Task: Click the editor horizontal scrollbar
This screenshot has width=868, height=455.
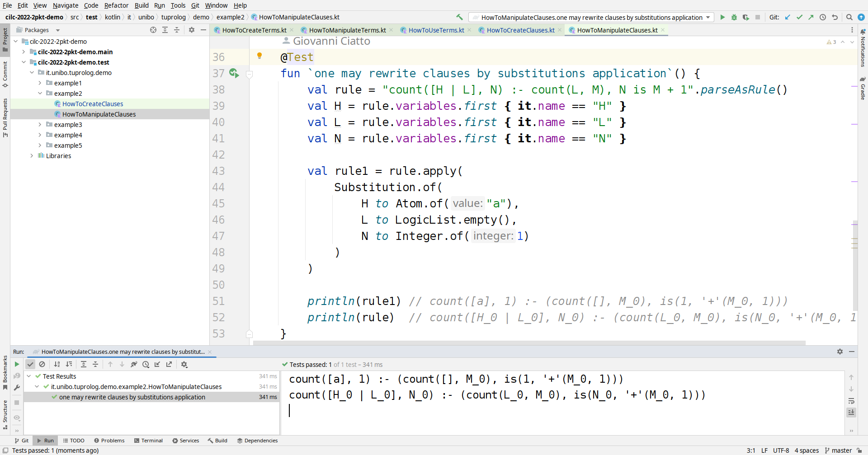Action: point(529,343)
